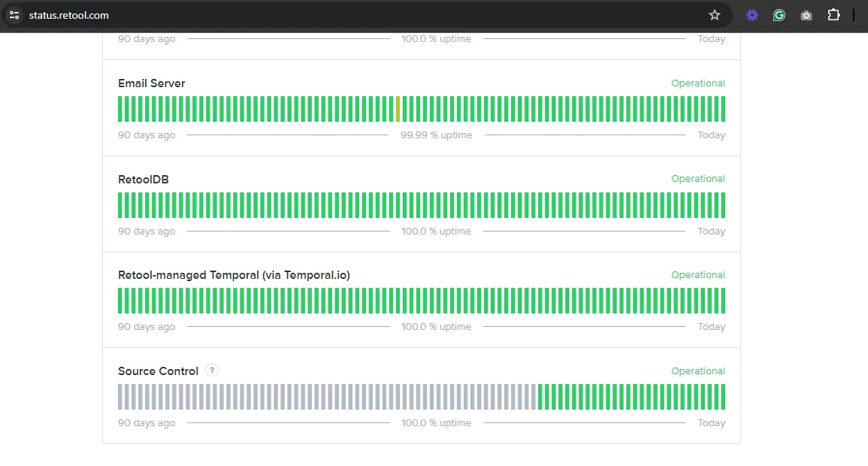Click '90 days ago' under Retool-managed Temporal
Viewport: 868px width, 466px height.
click(146, 327)
